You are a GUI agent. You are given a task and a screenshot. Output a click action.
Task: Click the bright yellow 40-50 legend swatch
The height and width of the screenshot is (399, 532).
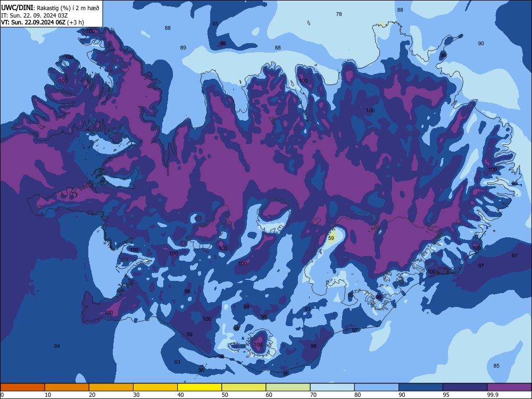[x=199, y=387]
